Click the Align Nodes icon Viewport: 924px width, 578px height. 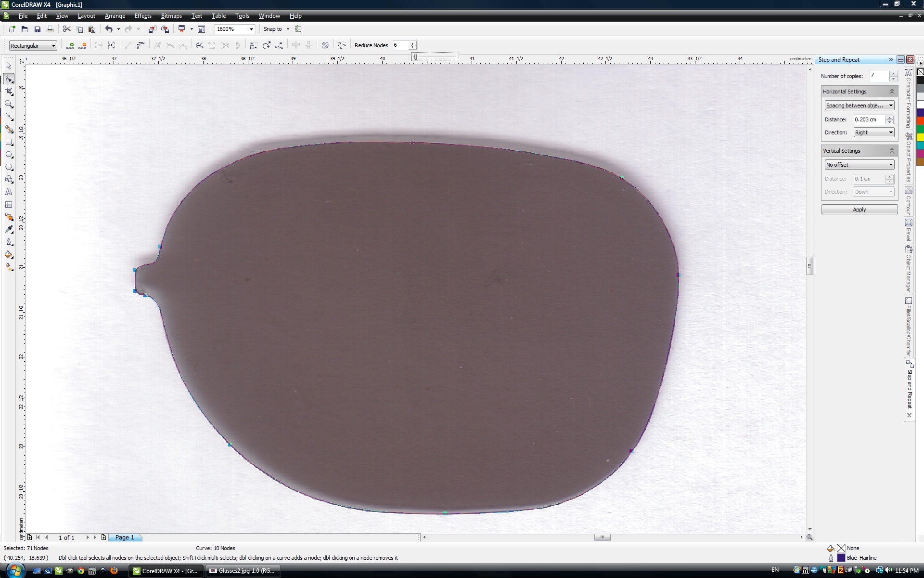coord(279,45)
